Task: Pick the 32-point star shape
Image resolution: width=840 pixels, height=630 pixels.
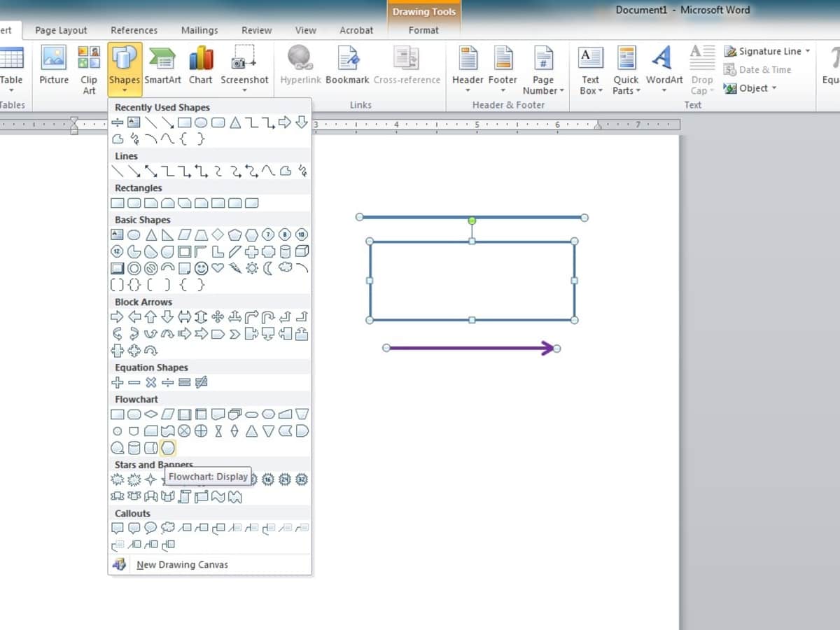Action: click(302, 479)
